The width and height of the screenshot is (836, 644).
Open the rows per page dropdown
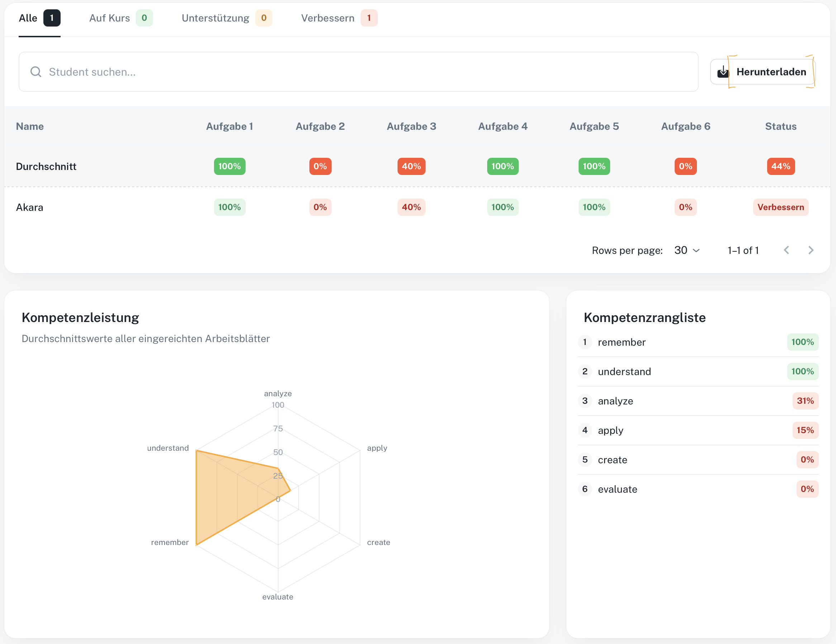[687, 250]
